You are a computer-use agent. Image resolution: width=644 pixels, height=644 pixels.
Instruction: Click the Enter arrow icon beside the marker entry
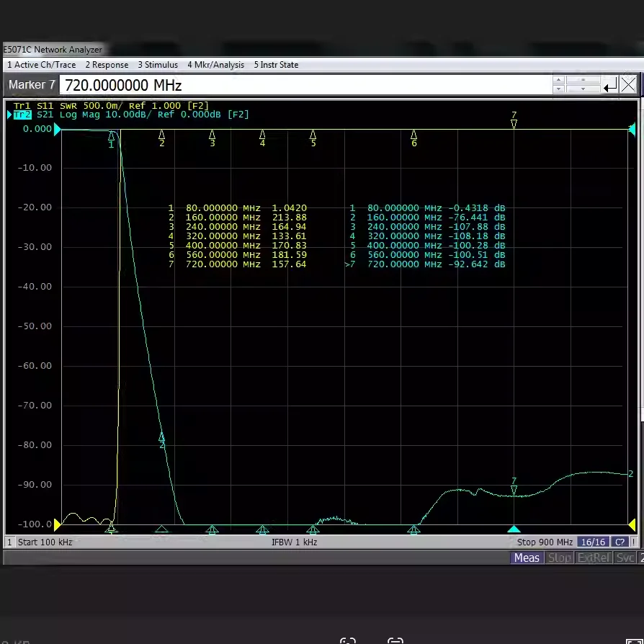point(610,86)
